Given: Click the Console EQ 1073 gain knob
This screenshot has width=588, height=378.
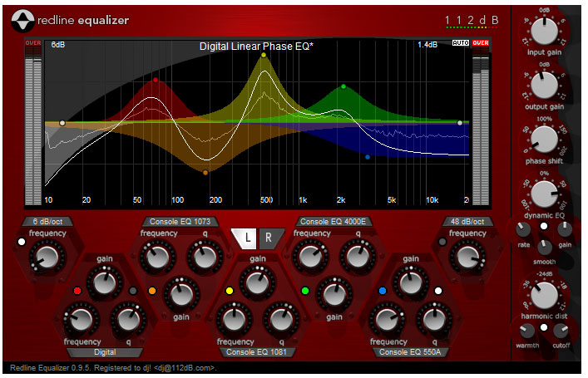Looking at the screenshot, I should click(181, 295).
